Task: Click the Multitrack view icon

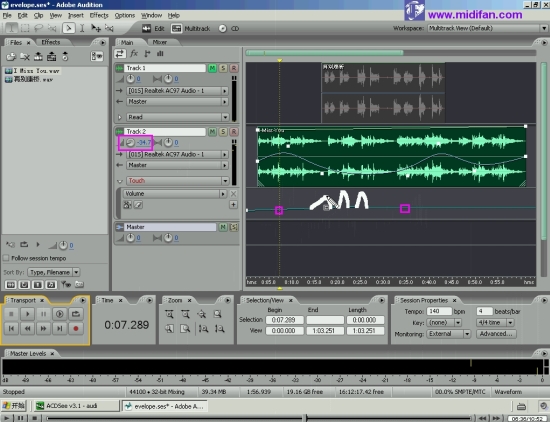Action: [x=176, y=28]
